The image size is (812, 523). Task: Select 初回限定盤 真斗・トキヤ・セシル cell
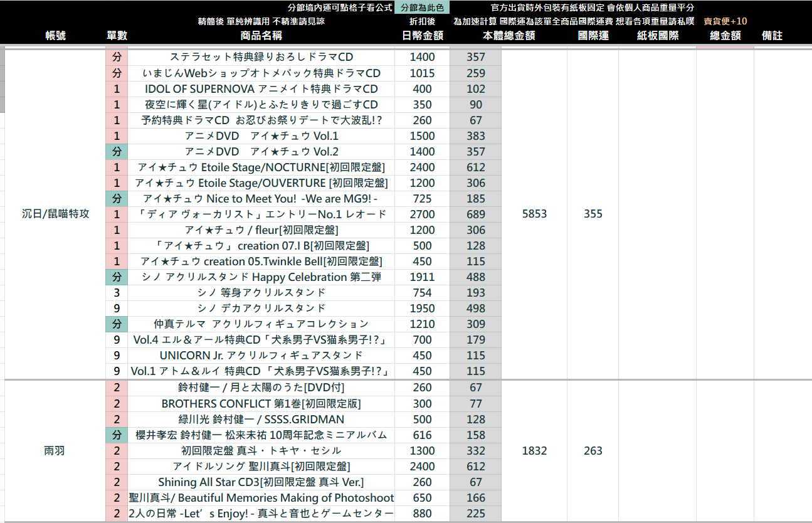(x=261, y=451)
